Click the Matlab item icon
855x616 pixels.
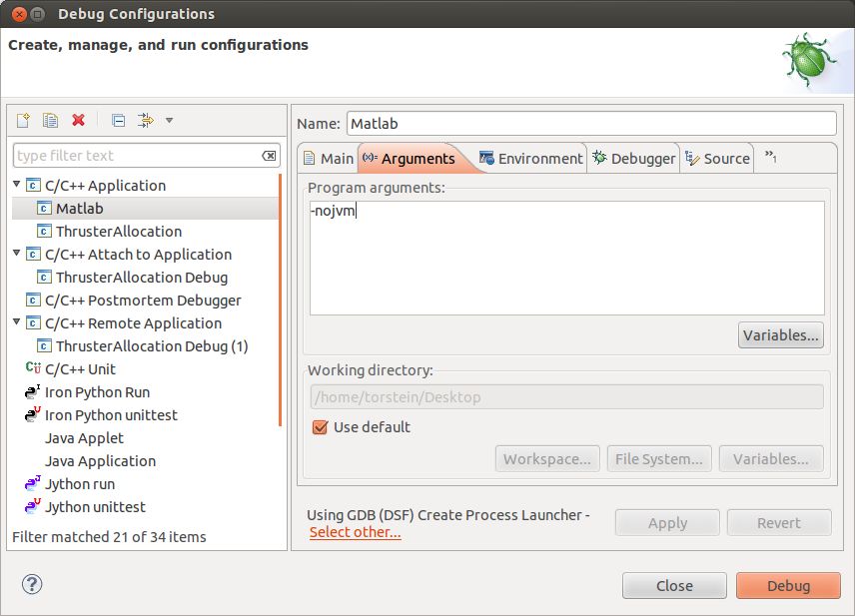pyautogui.click(x=44, y=209)
